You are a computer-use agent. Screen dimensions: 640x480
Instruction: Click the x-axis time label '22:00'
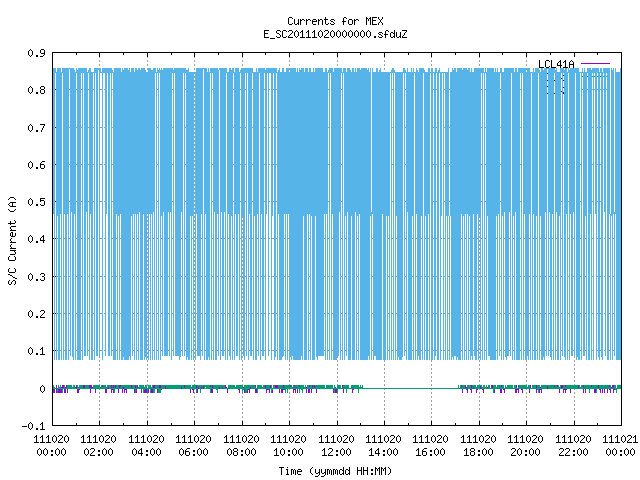573,452
